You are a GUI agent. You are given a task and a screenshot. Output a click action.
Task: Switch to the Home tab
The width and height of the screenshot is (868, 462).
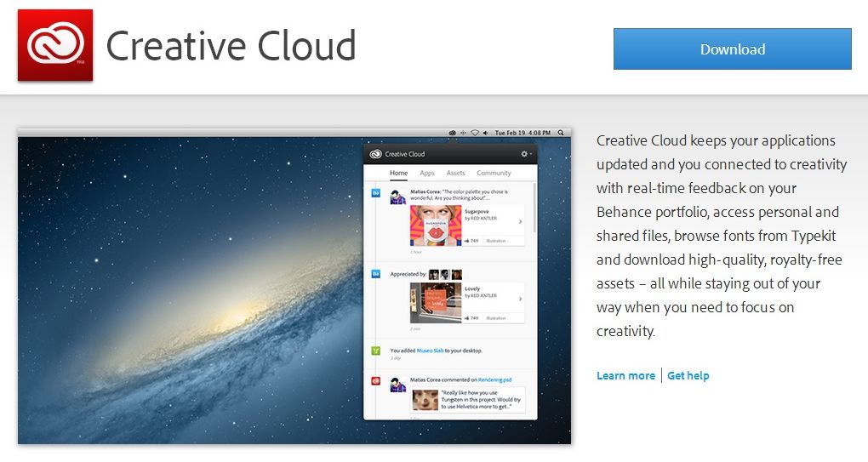tap(398, 174)
